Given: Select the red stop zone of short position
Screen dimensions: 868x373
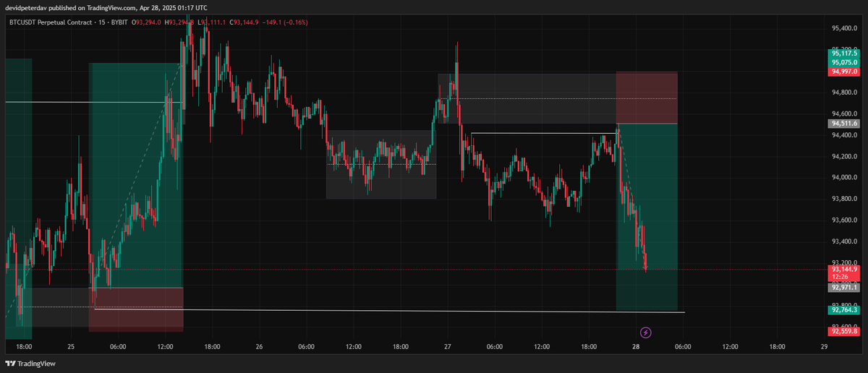Looking at the screenshot, I should pos(647,98).
